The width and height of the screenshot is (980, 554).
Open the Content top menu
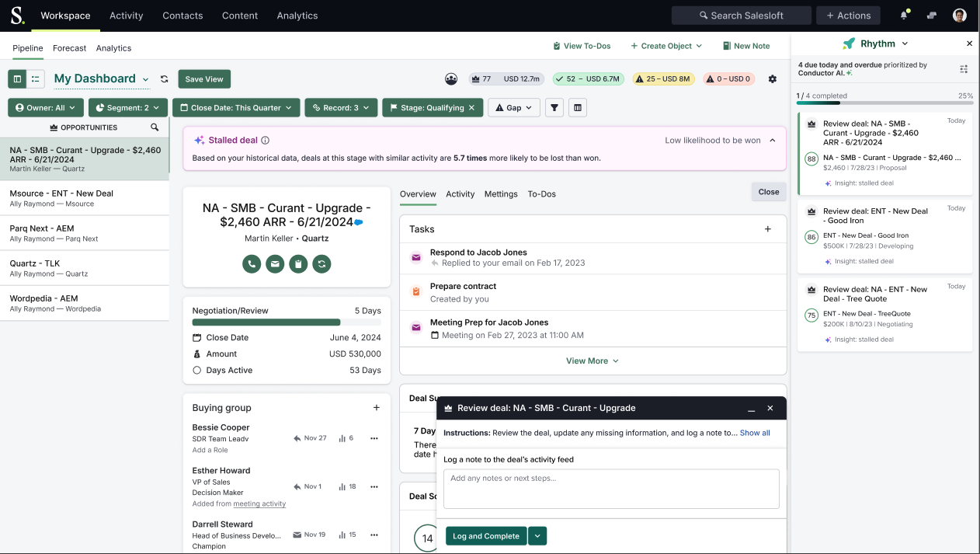click(240, 16)
